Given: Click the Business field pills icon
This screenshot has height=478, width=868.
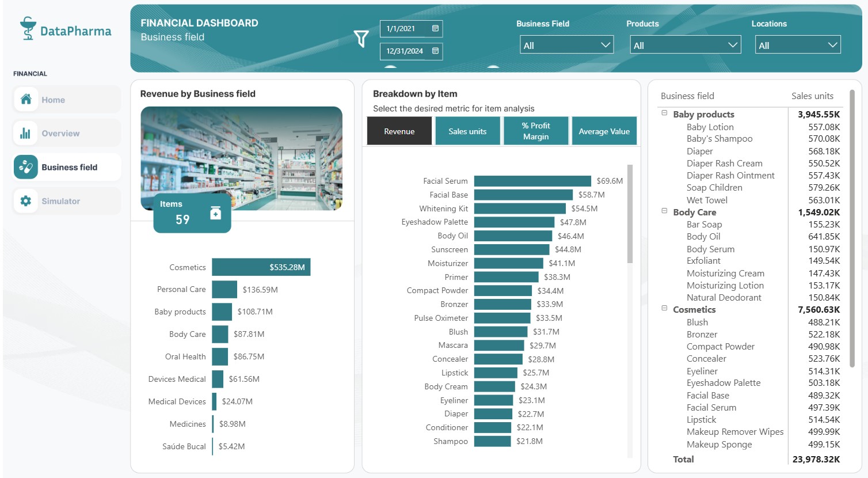Looking at the screenshot, I should click(x=26, y=167).
